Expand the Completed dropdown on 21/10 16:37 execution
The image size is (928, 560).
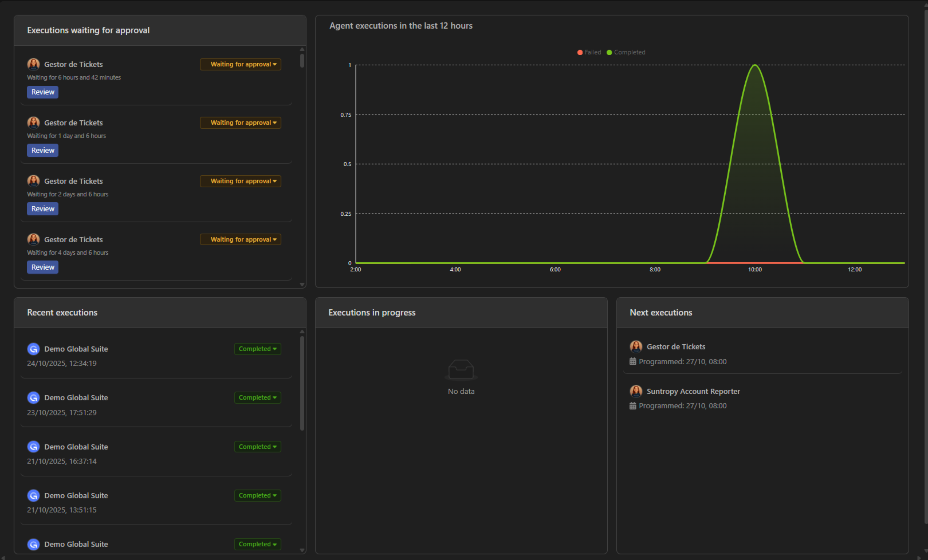257,446
